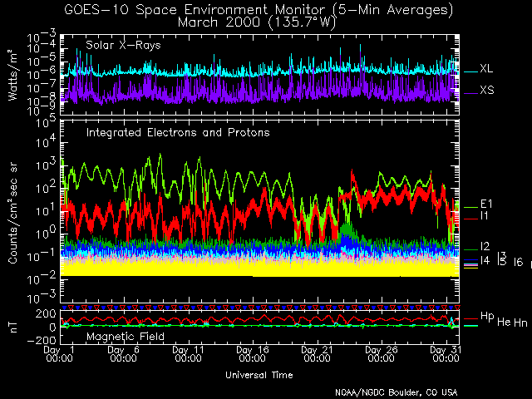532x399 pixels.
Task: Click the 'Day 21 00:00' tick label
Action: (318, 354)
